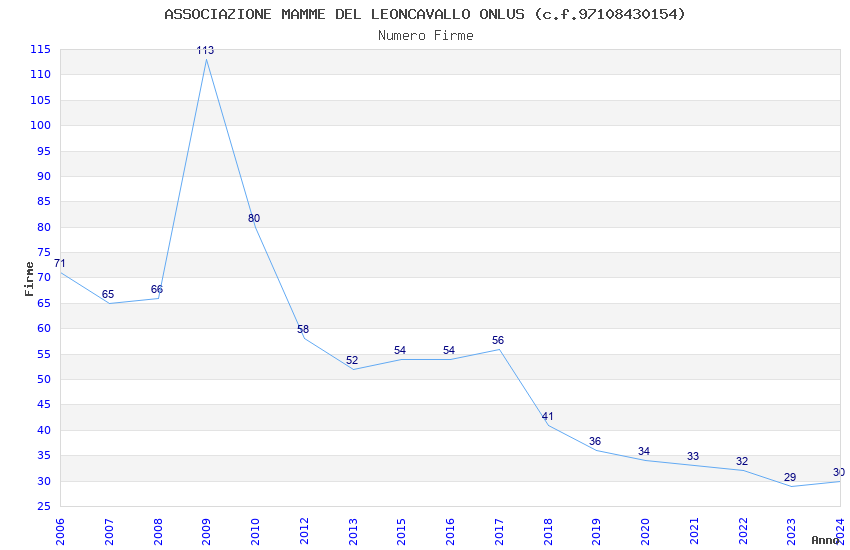Click the subtitle Numero Firme
Image resolution: width=850 pixels, height=550 pixels.
pyautogui.click(x=426, y=36)
